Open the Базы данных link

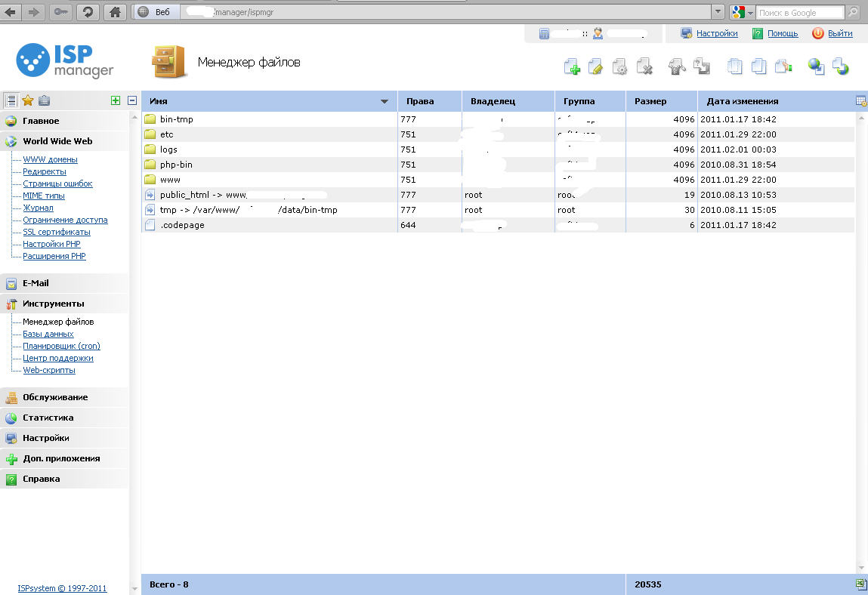(48, 334)
